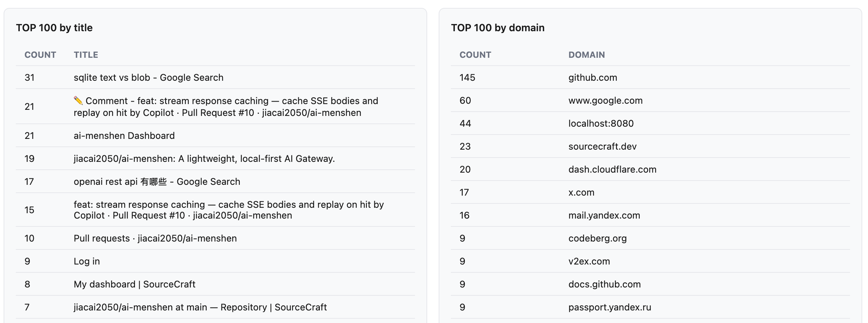Screen dimensions: 868x323
Task: Select the localhost:8080 domain
Action: click(x=601, y=123)
